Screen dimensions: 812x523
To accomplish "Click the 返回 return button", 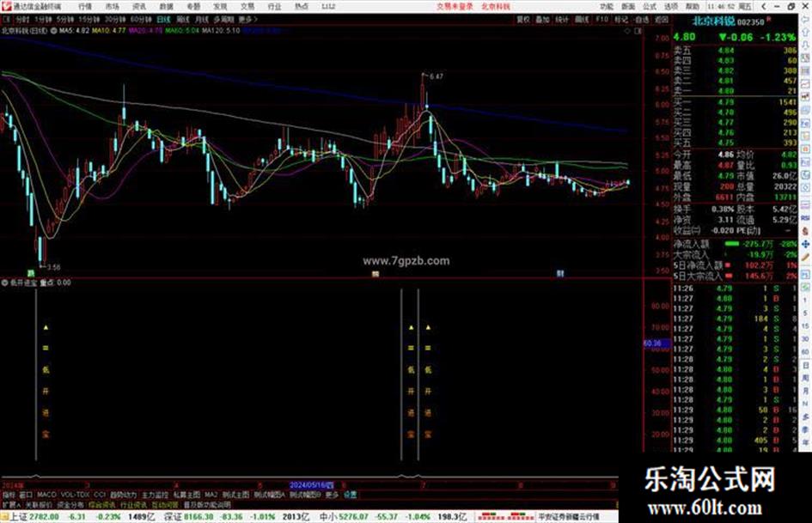I will coord(662,20).
